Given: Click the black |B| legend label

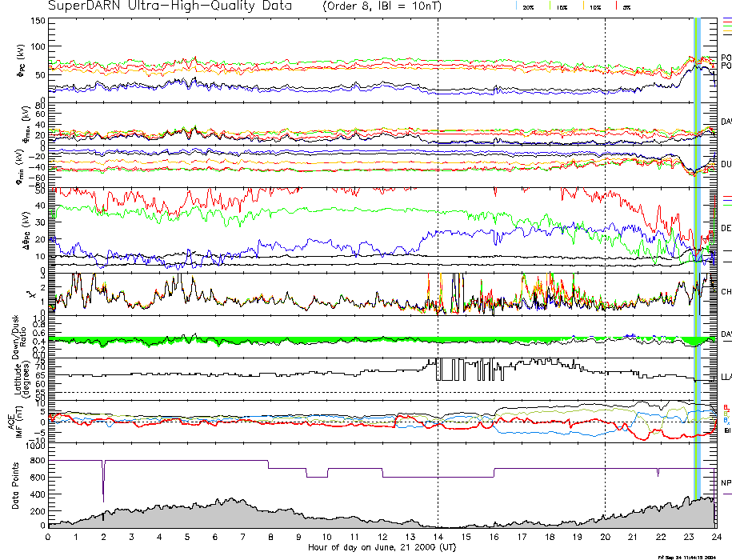Looking at the screenshot, I should point(726,430).
